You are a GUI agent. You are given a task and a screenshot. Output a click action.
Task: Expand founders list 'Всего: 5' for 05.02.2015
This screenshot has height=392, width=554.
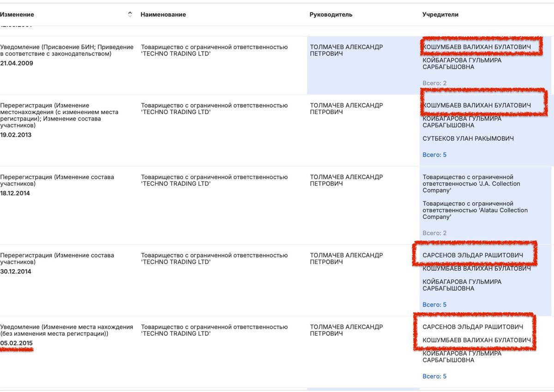434,376
